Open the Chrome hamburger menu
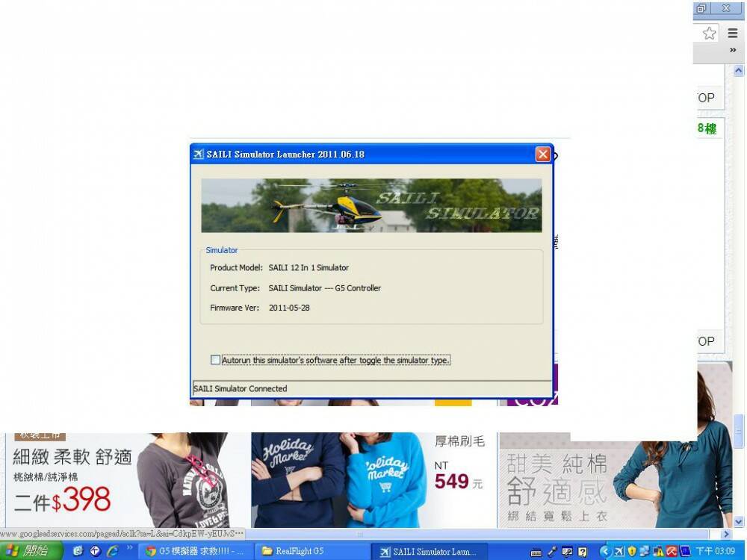The width and height of the screenshot is (747, 560). [x=733, y=34]
